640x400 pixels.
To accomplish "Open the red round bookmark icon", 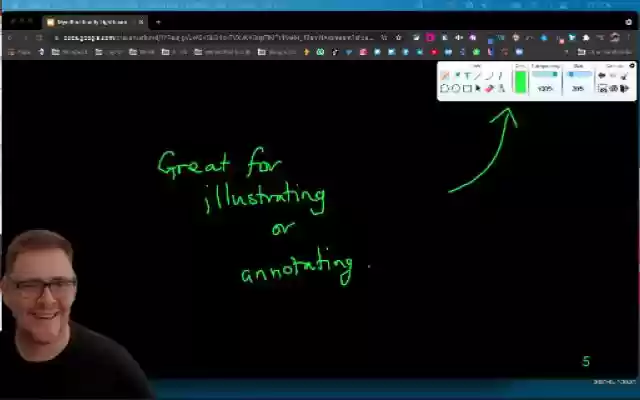I will coord(434,52).
